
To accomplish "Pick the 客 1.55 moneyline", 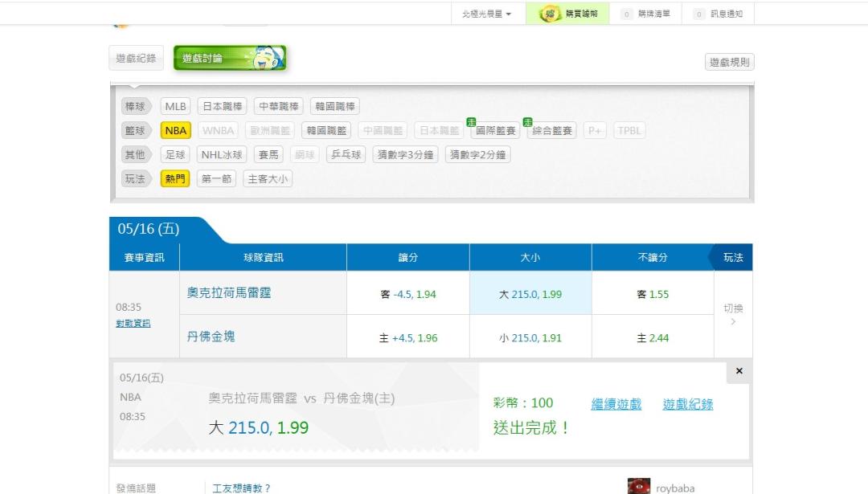I will pos(653,294).
